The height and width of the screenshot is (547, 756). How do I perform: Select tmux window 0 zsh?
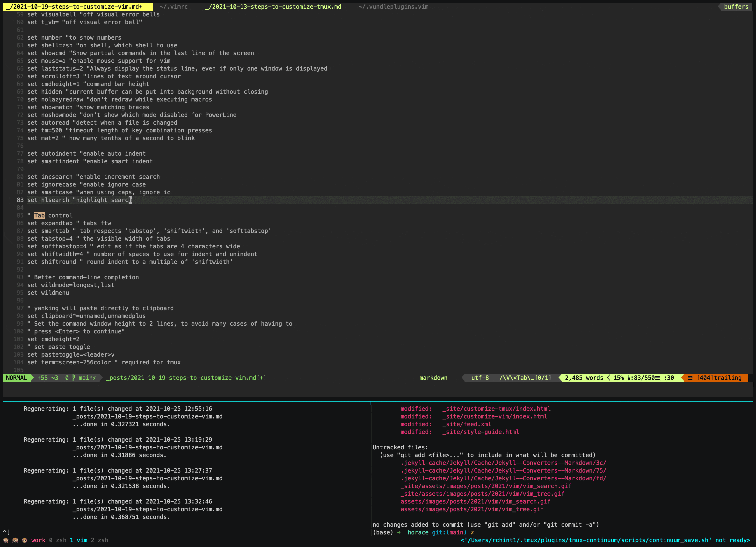(58, 540)
